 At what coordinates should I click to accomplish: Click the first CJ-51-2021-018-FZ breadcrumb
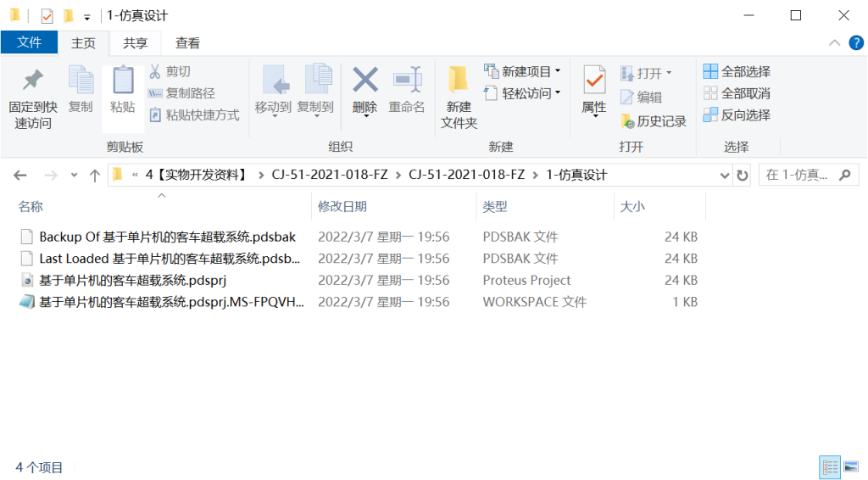click(x=330, y=175)
